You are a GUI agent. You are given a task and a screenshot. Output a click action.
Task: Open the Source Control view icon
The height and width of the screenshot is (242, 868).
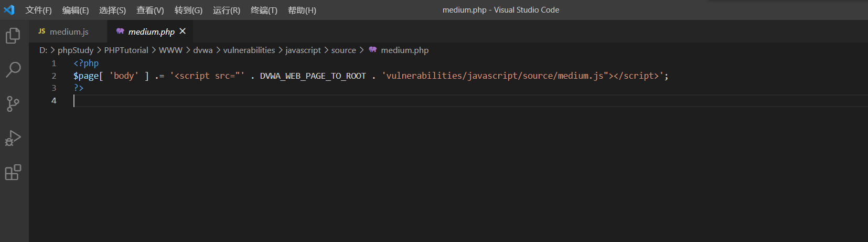pyautogui.click(x=13, y=103)
